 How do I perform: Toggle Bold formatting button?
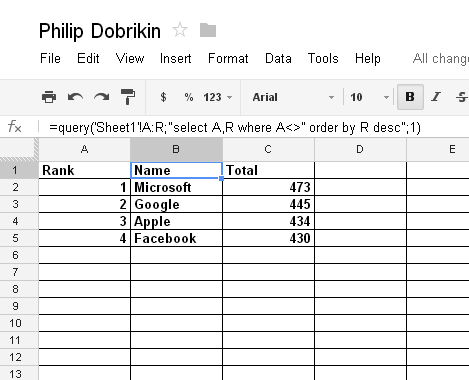(410, 97)
